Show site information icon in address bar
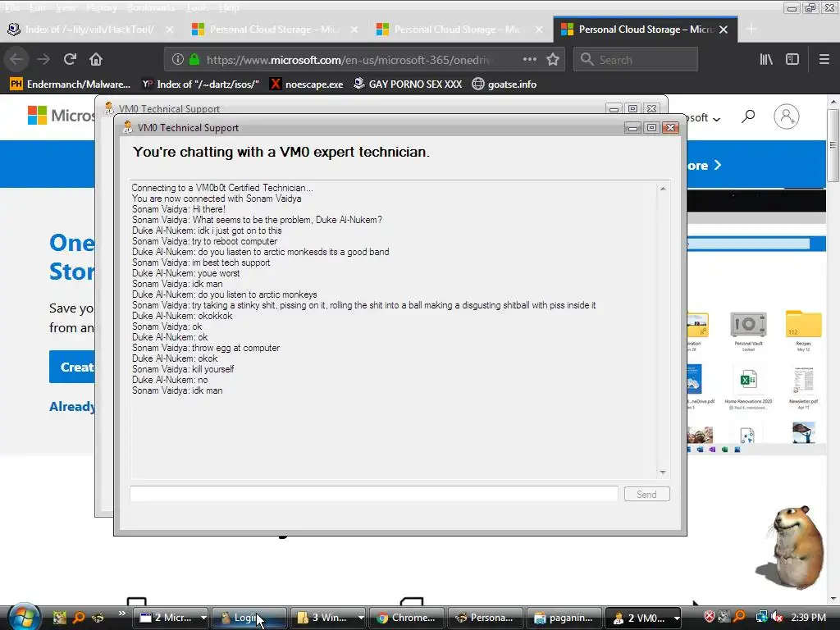This screenshot has width=840, height=630. tap(178, 59)
